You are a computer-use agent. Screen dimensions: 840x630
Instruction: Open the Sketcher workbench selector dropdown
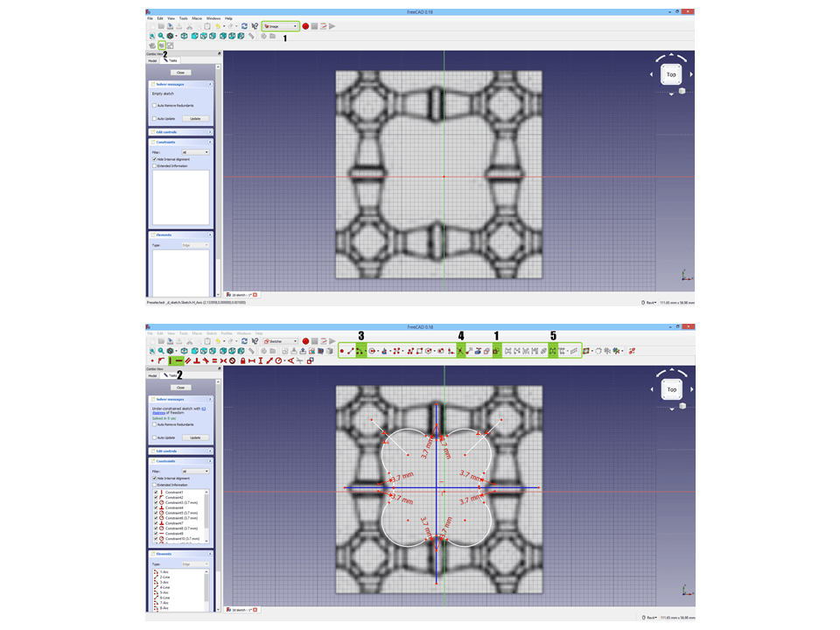point(281,341)
